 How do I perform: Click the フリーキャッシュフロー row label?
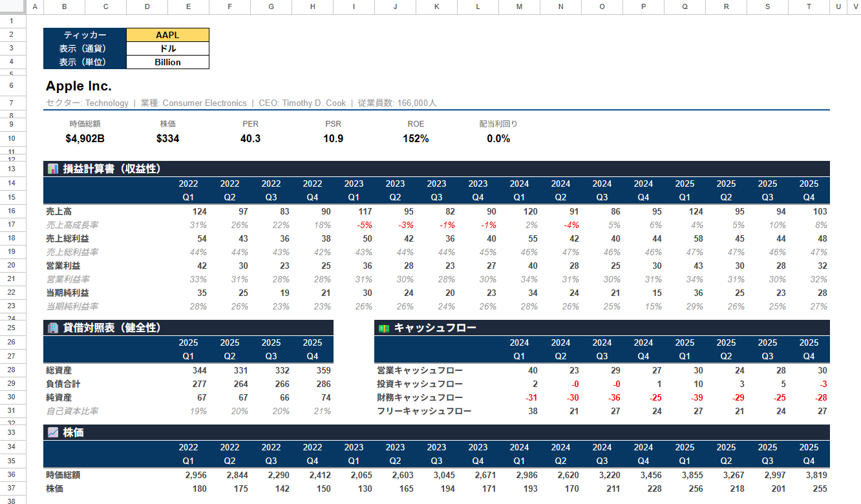pos(424,411)
